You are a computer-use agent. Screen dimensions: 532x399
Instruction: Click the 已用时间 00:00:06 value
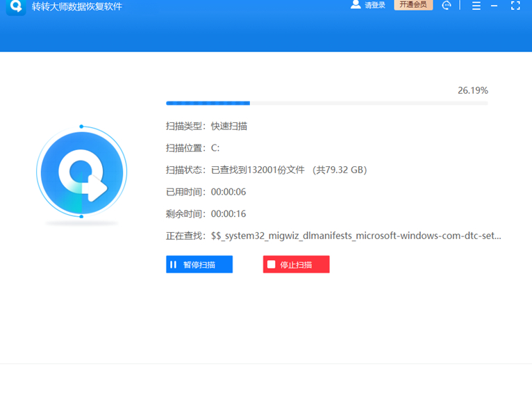pos(228,192)
